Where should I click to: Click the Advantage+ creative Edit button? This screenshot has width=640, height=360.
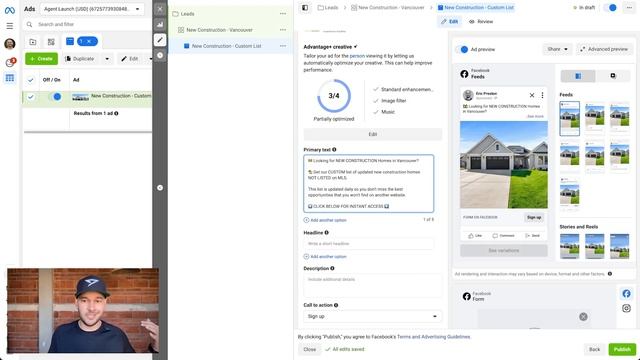373,134
